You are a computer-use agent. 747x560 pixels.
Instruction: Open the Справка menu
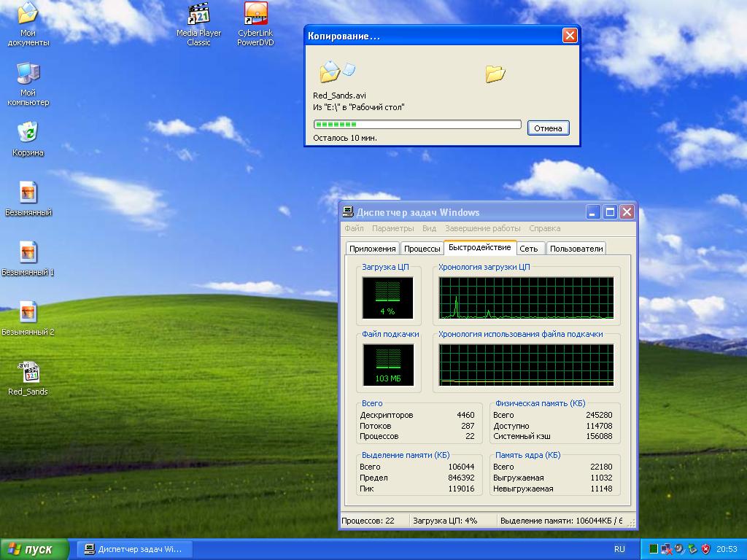tap(544, 228)
